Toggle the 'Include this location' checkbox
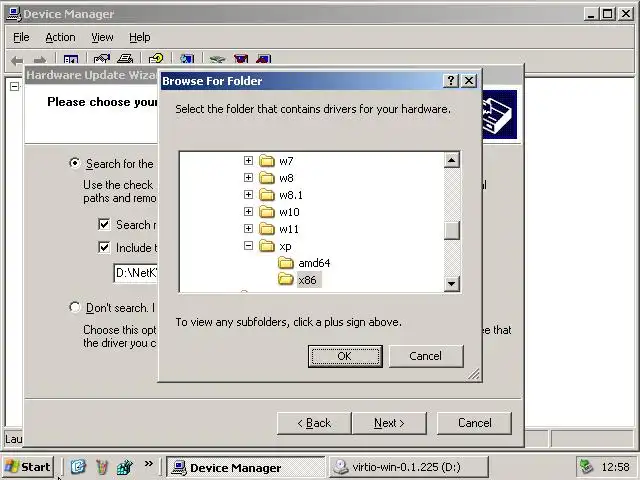This screenshot has width=640, height=480. pos(104,247)
